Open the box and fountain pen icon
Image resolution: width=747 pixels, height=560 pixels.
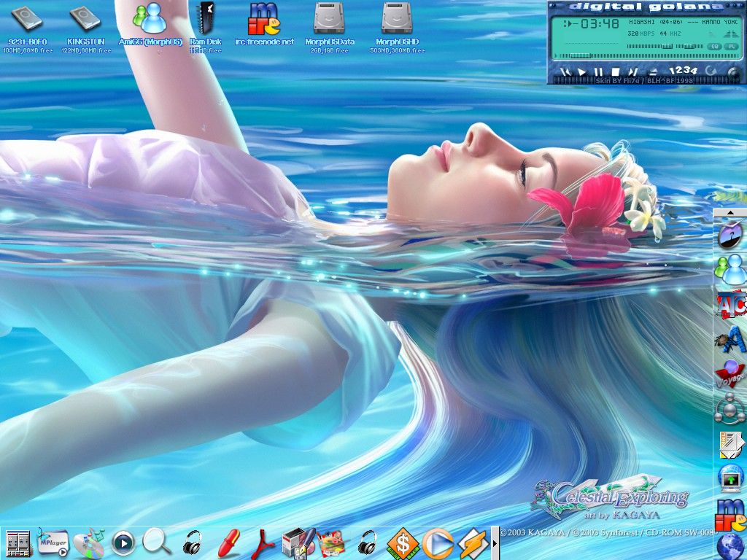click(298, 542)
